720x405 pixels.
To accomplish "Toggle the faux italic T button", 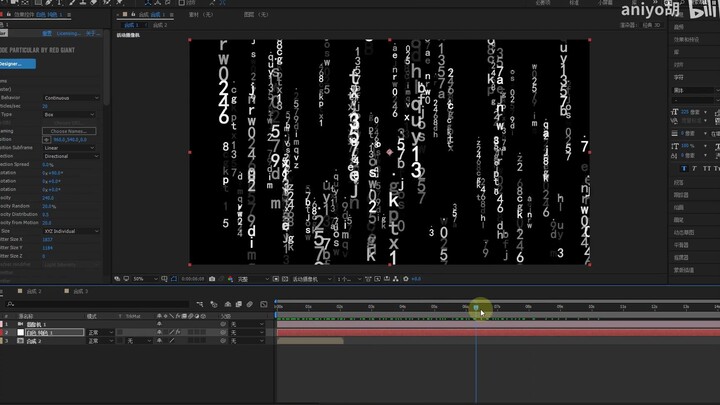I will (x=694, y=169).
